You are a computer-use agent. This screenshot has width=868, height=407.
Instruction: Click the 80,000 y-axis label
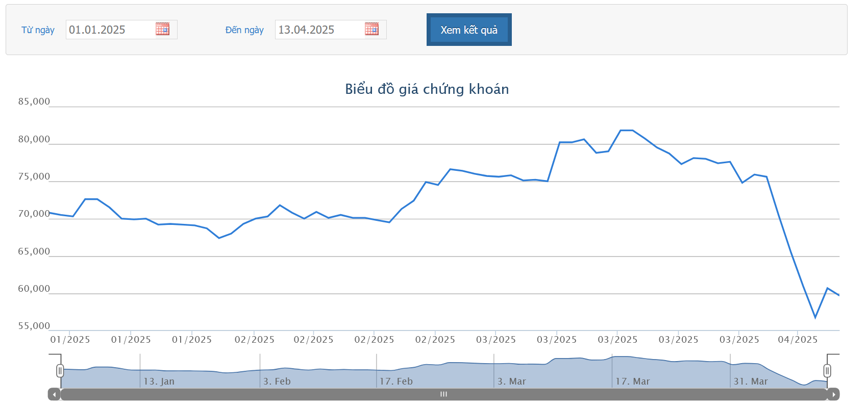[34, 139]
